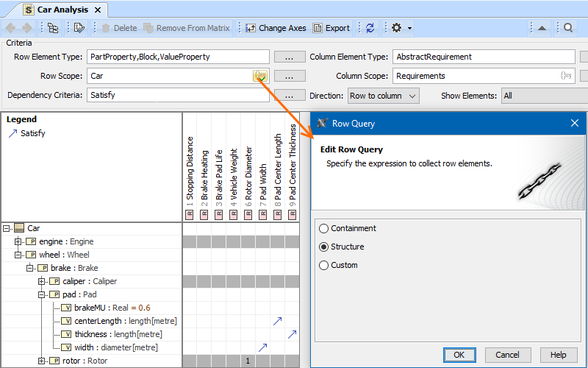The height and width of the screenshot is (368, 588).
Task: Click OK in Row Query dialog
Action: click(x=459, y=355)
